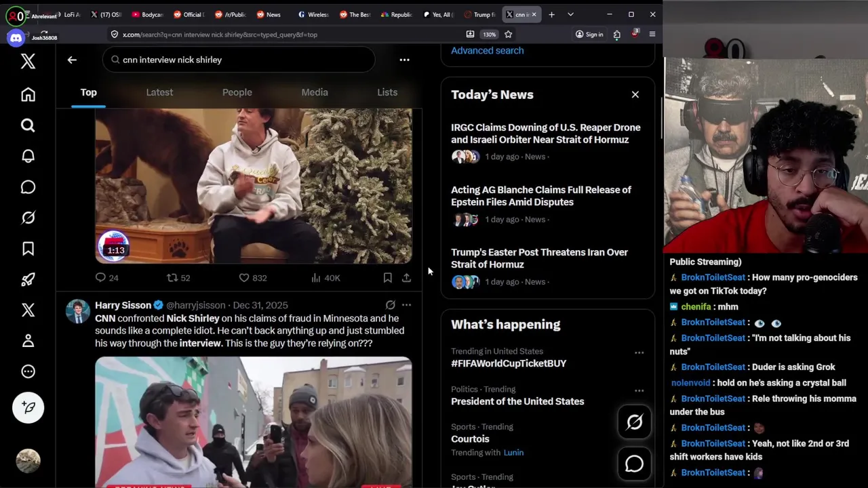Screen dimensions: 868x488
Task: Open Profile person icon in sidebar
Action: click(x=28, y=341)
